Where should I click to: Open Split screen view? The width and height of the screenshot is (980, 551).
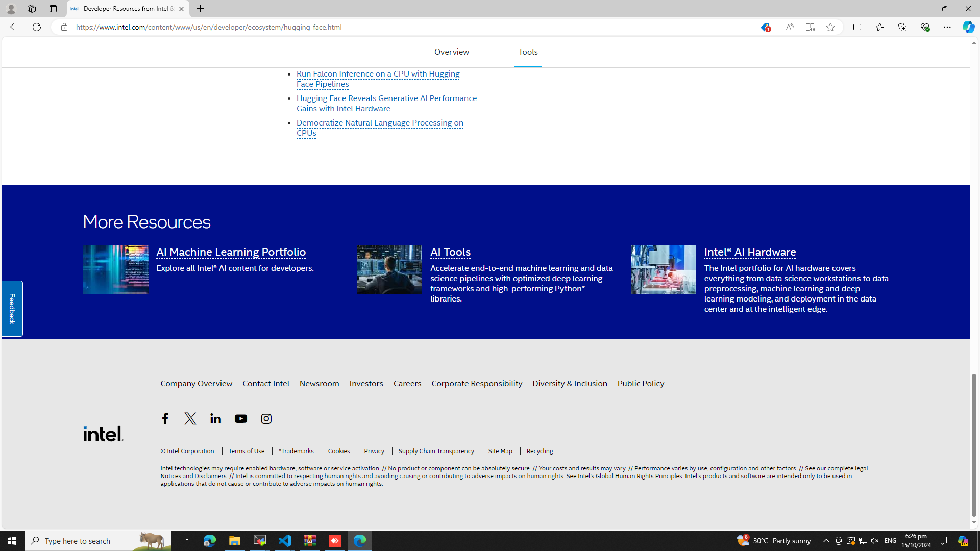tap(857, 27)
